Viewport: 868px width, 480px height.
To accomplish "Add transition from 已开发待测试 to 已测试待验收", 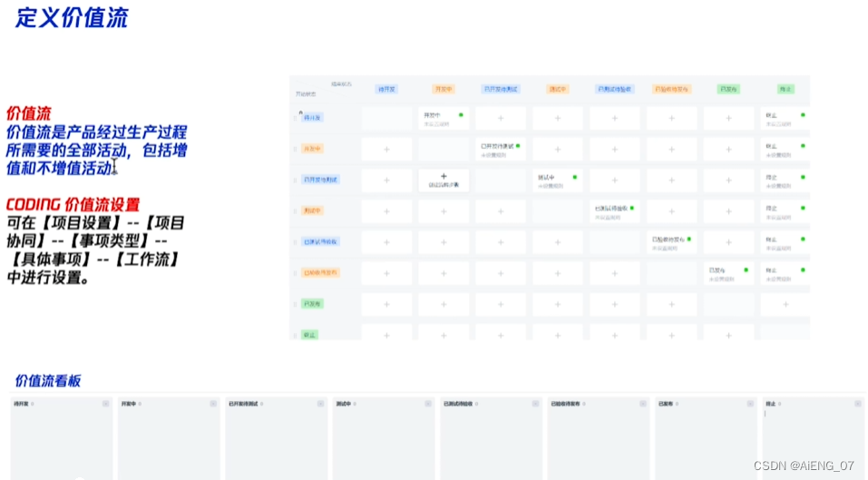I will (x=614, y=181).
